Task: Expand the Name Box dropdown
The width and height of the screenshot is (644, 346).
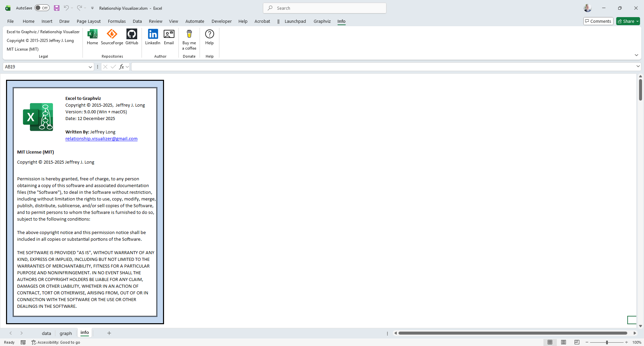Action: click(x=90, y=67)
